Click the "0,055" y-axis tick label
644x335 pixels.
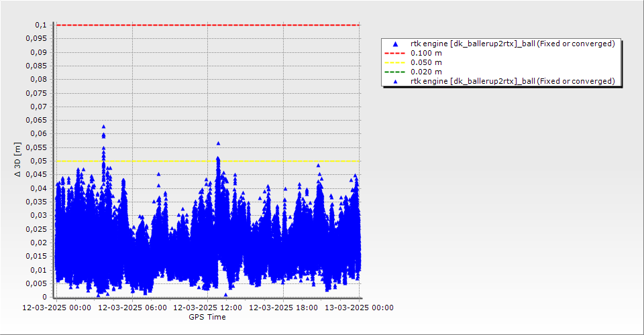[36, 147]
